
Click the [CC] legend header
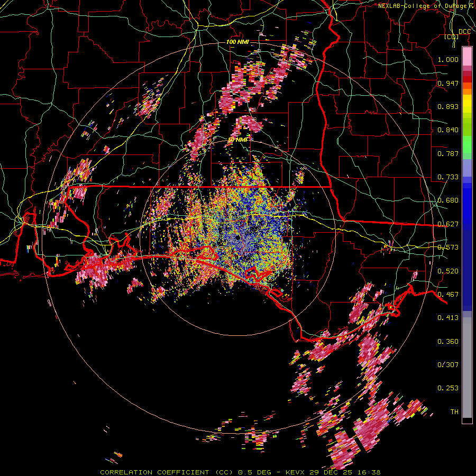pyautogui.click(x=452, y=36)
